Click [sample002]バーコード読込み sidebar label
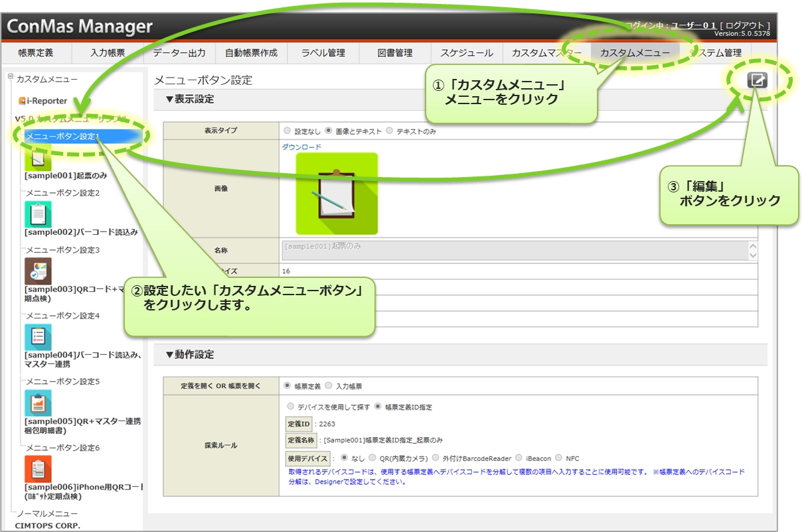Screen dimensions: 804x532 [81, 232]
